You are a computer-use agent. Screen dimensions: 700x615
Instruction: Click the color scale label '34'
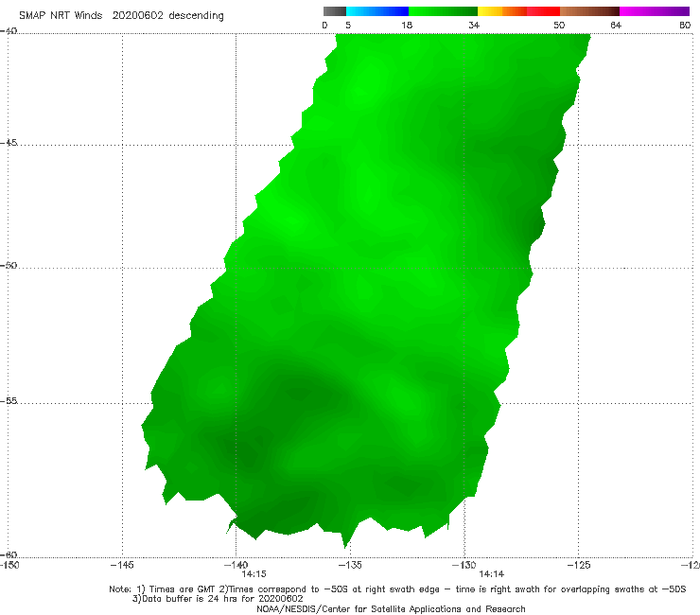[474, 26]
